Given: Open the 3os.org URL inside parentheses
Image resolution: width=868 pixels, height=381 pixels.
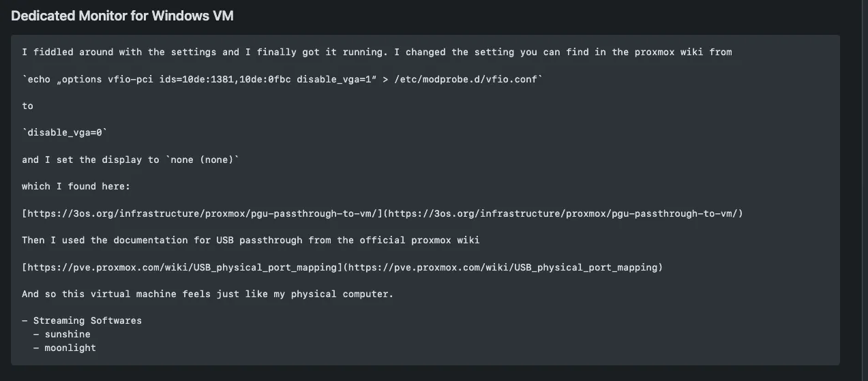Looking at the screenshot, I should pos(563,213).
